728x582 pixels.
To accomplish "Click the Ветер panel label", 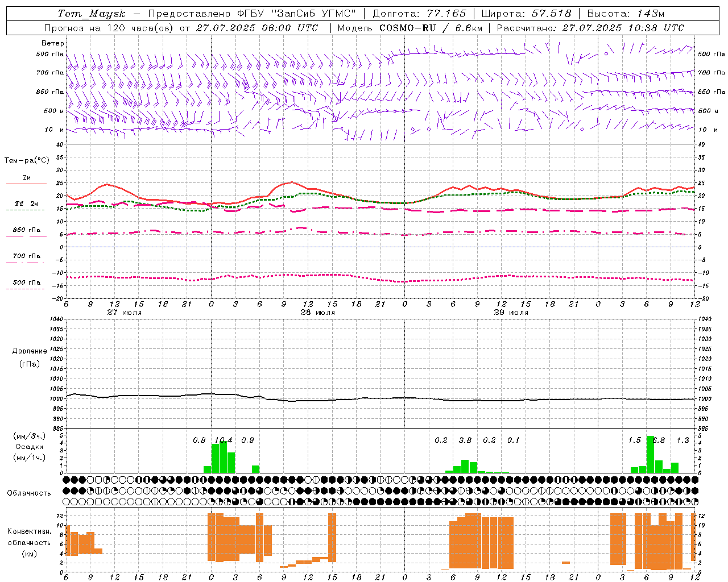I will tap(53, 43).
